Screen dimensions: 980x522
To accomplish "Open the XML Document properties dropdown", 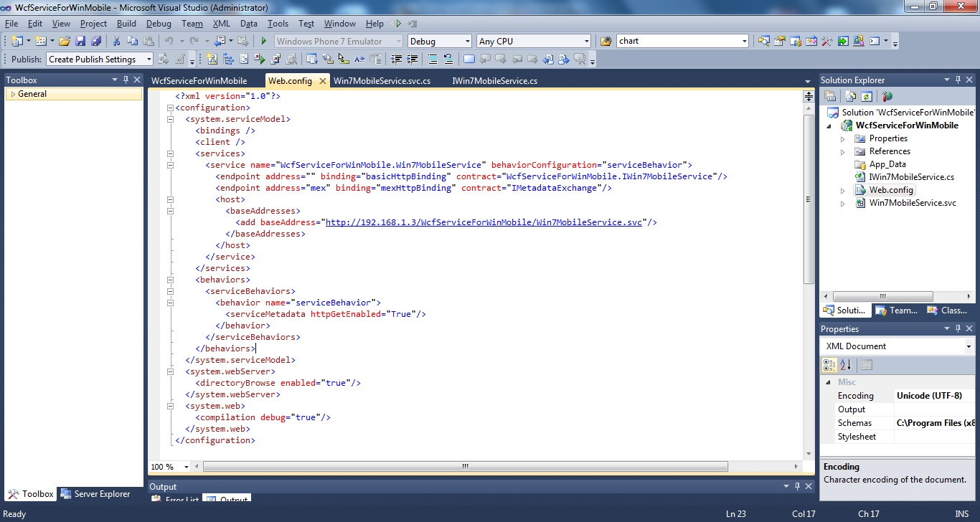I will pyautogui.click(x=969, y=346).
